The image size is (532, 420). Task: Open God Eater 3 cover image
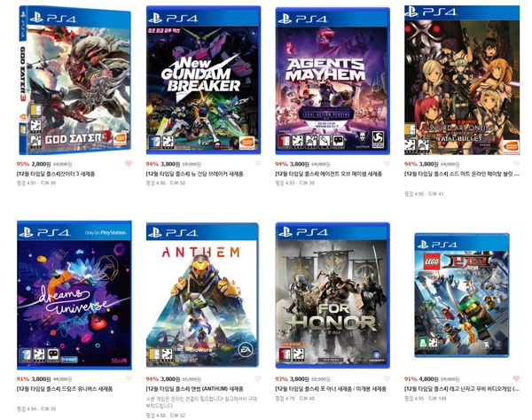pos(74,81)
